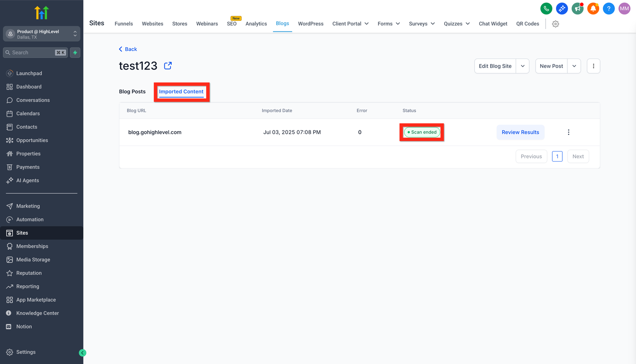
Task: Click Review Results for blog.gohighlevel.com
Action: (x=521, y=132)
